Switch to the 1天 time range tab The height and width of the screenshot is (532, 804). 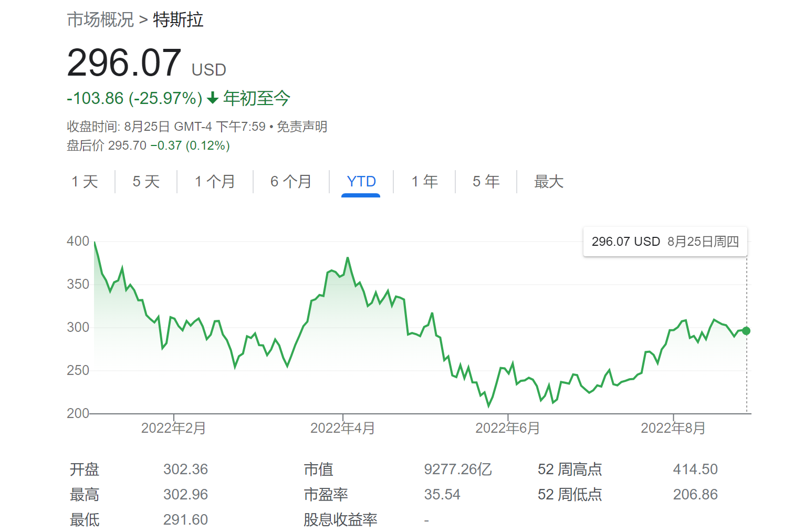(x=85, y=181)
